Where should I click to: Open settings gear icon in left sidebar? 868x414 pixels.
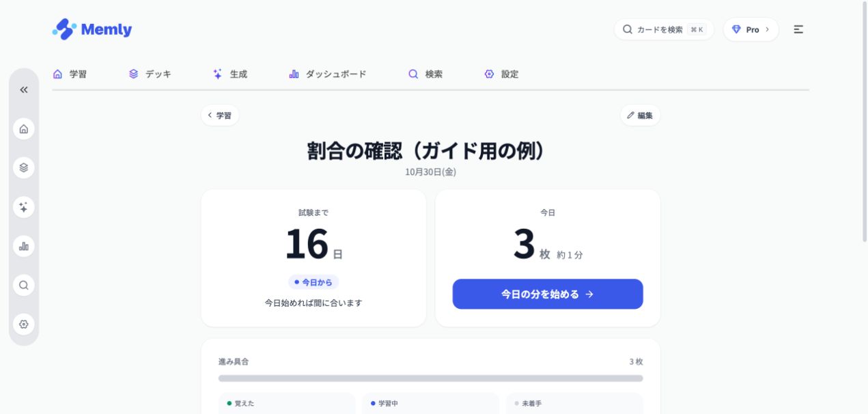point(24,324)
